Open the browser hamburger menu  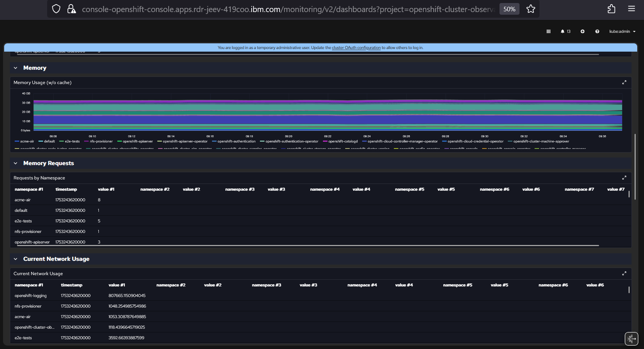632,9
